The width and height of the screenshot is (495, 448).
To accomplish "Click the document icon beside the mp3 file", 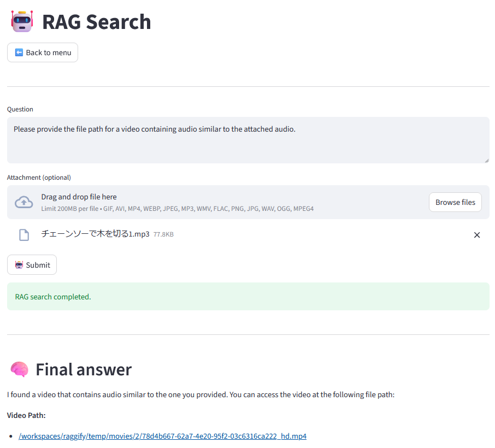I will pyautogui.click(x=24, y=235).
